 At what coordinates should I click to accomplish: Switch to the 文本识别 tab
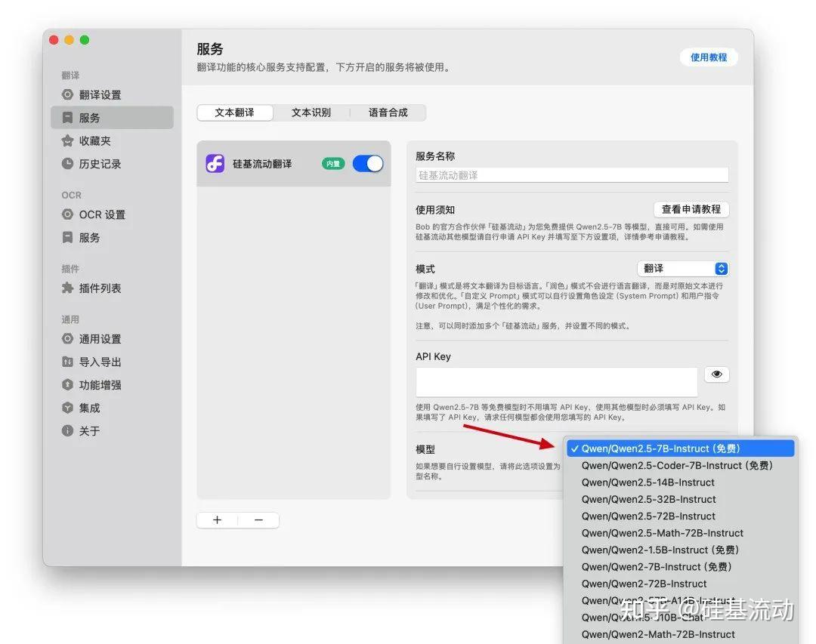312,112
